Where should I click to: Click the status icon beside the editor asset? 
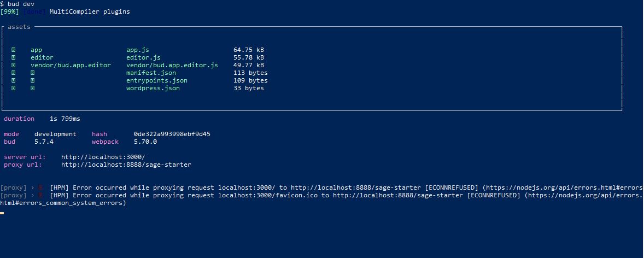[14, 57]
